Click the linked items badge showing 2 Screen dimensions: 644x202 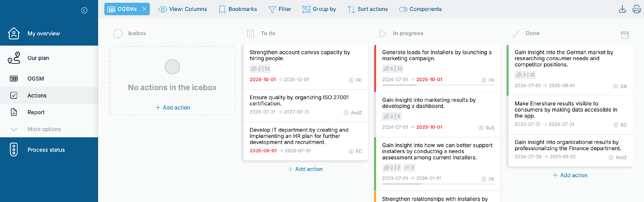[x=409, y=168]
